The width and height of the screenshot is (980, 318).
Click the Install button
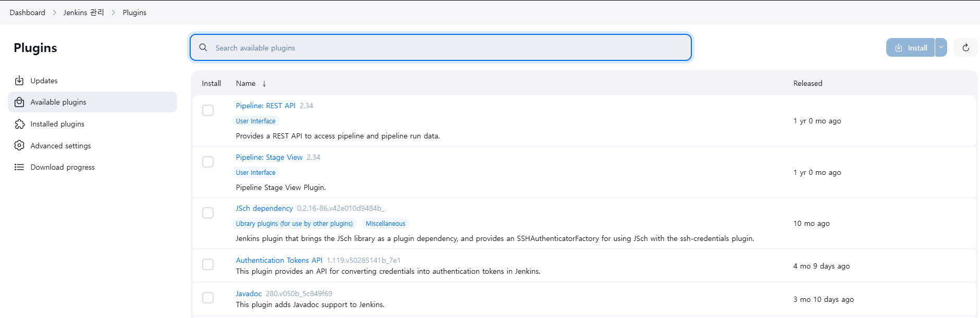(x=911, y=47)
